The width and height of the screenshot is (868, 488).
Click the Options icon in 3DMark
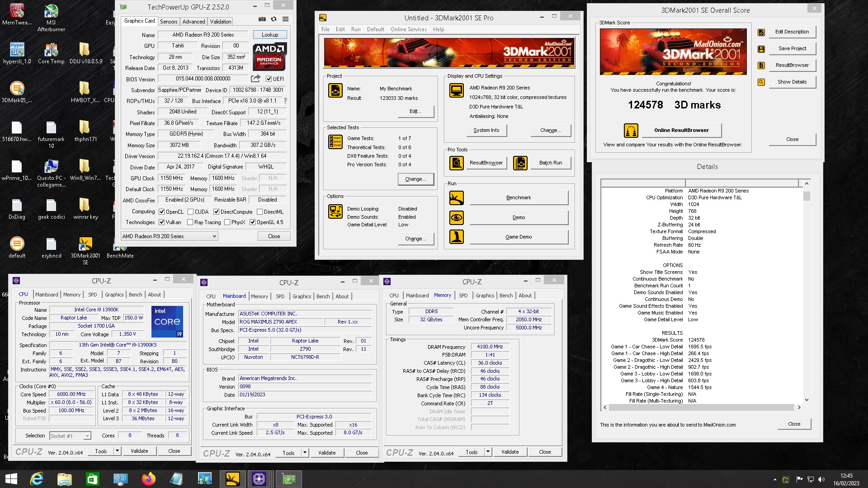(335, 211)
